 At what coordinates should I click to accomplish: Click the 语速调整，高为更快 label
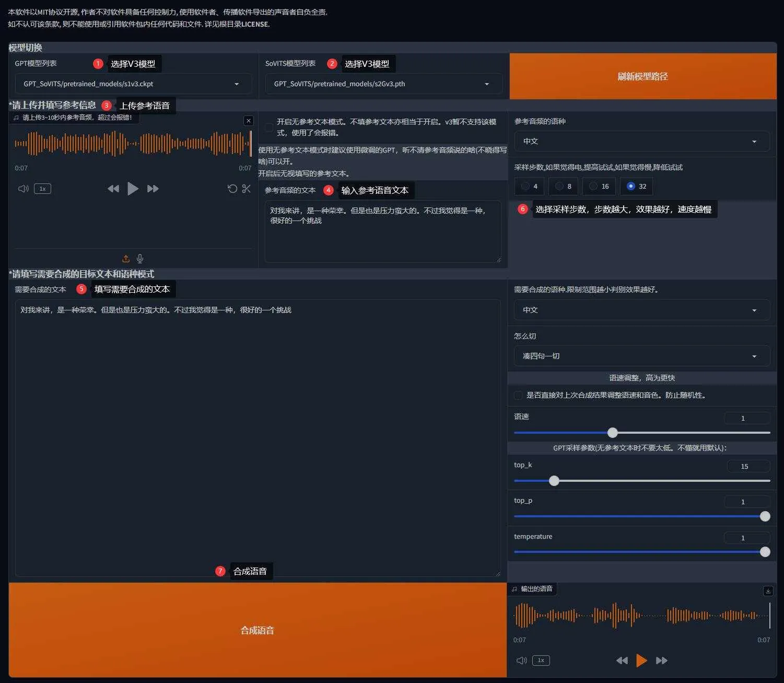point(642,378)
